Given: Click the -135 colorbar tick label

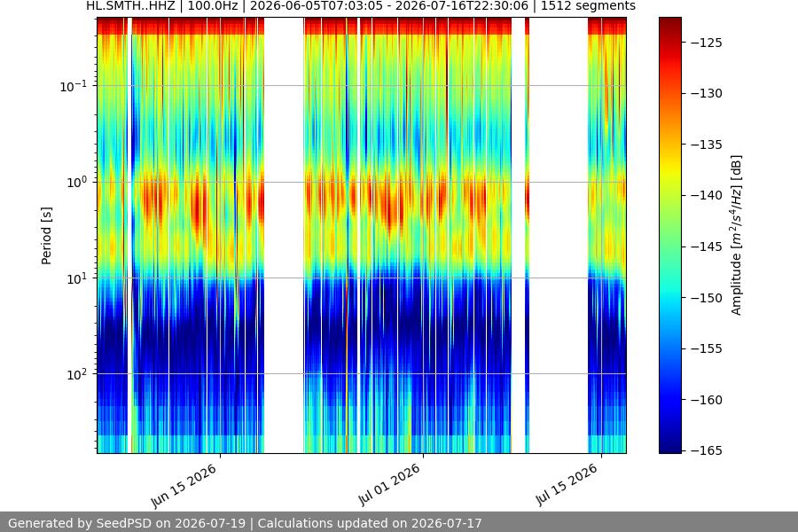Looking at the screenshot, I should (x=707, y=145).
